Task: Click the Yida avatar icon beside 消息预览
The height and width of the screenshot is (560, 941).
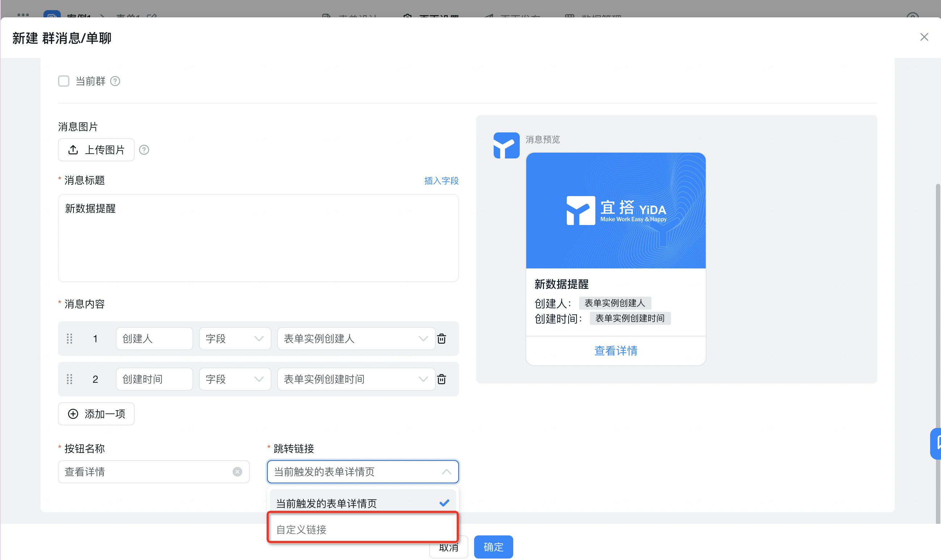Action: [x=506, y=145]
